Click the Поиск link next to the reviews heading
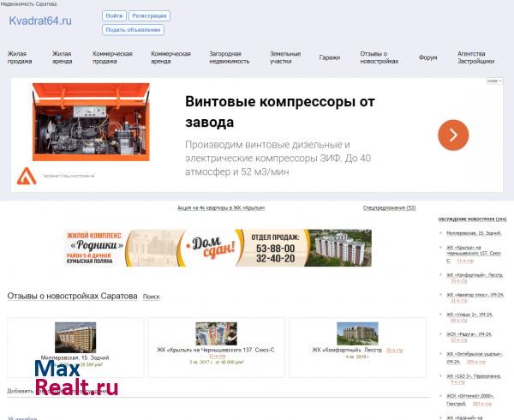This screenshot has width=514, height=420. click(x=151, y=297)
